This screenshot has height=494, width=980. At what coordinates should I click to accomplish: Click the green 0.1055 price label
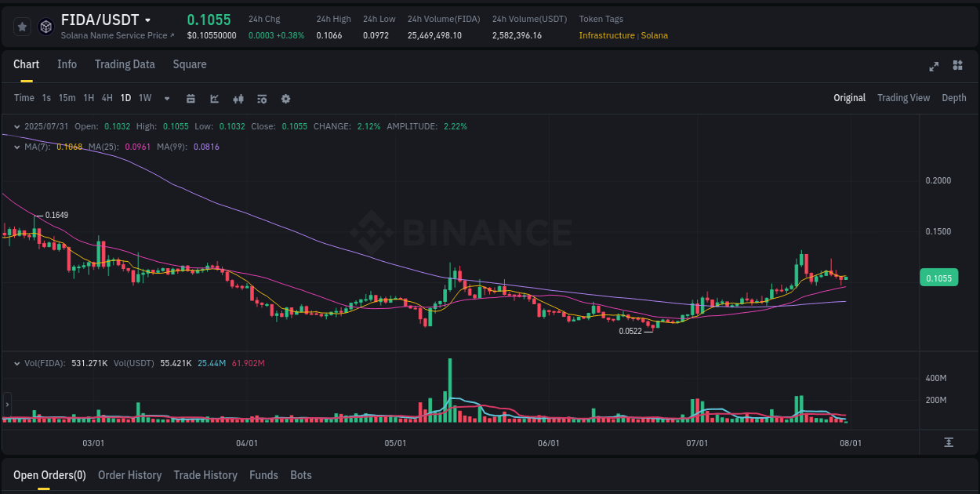click(938, 278)
